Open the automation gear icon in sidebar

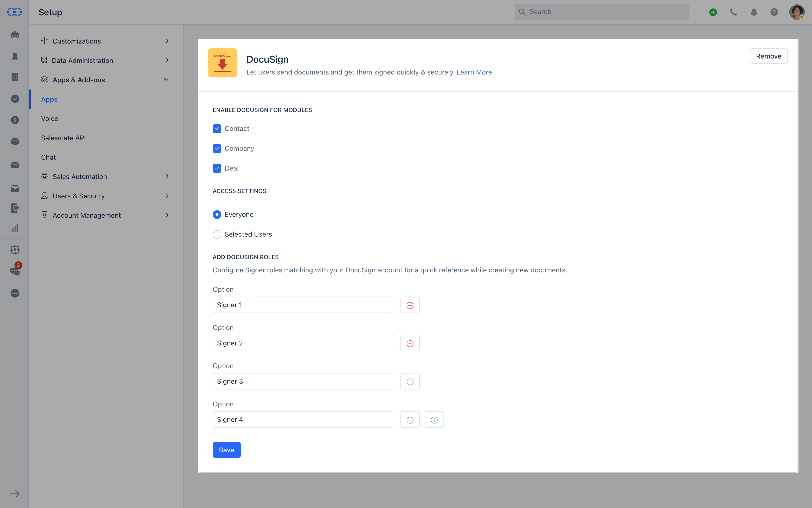click(x=15, y=250)
